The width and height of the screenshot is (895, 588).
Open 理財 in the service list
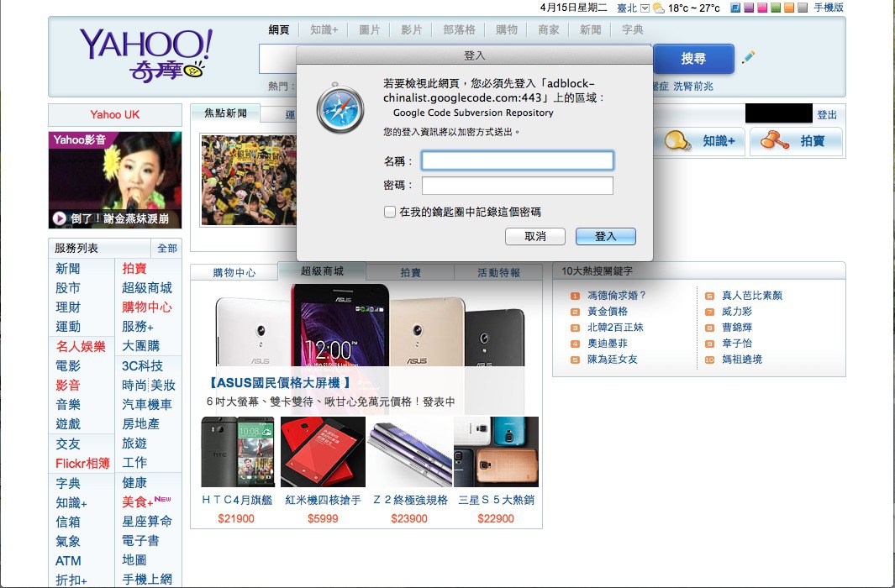[68, 307]
